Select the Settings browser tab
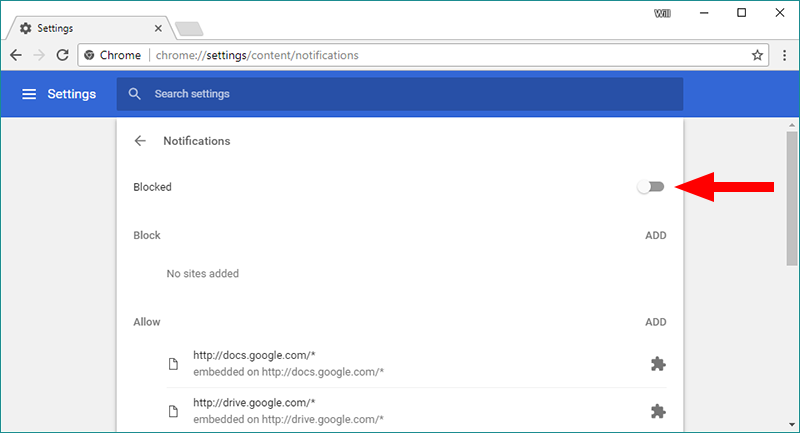800x433 pixels. click(x=90, y=28)
